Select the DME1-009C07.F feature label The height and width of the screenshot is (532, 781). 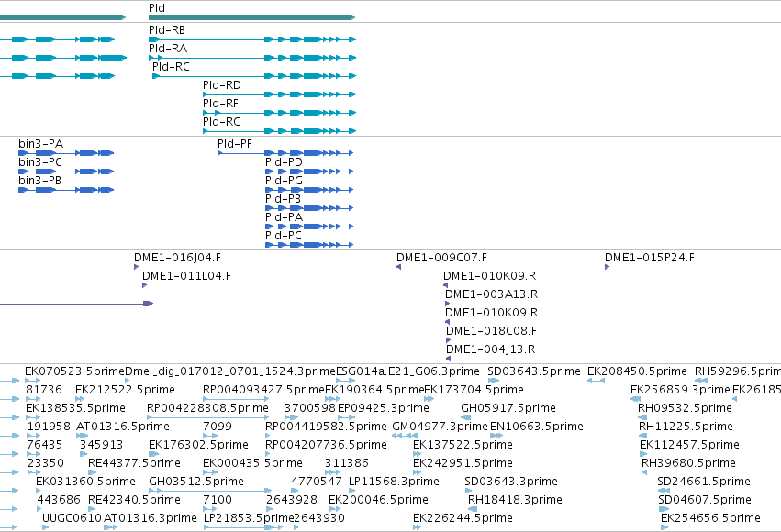[x=441, y=258]
